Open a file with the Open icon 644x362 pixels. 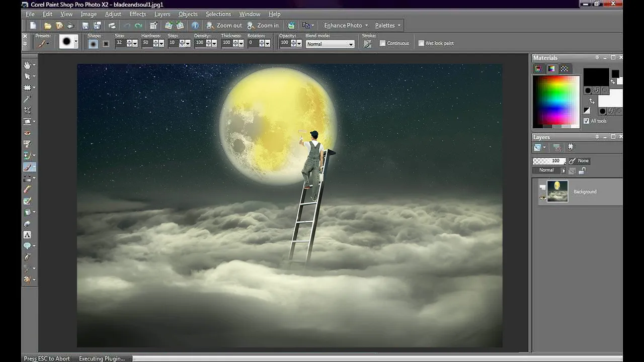(x=47, y=25)
